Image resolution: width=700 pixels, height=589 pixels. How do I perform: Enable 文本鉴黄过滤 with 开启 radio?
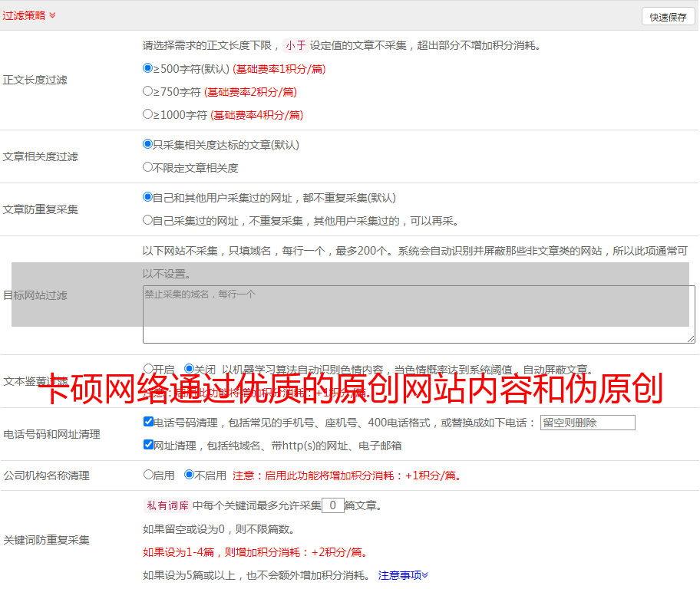(x=148, y=369)
